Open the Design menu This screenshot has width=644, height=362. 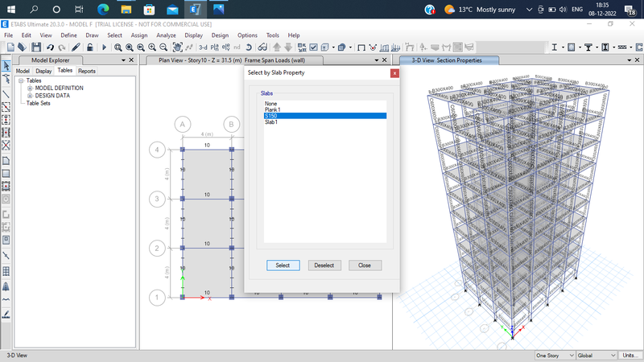(x=220, y=35)
